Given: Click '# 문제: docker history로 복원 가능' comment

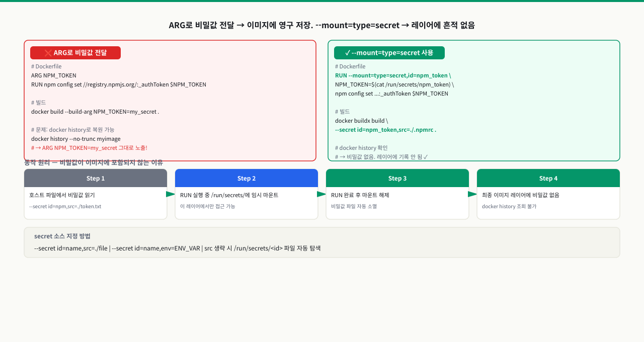Looking at the screenshot, I should coord(73,130).
